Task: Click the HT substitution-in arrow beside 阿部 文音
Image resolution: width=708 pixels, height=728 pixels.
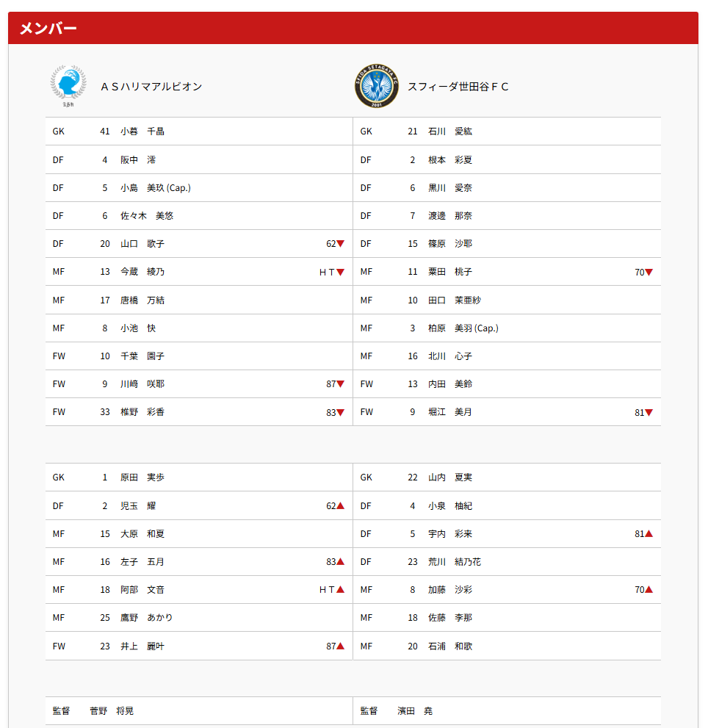Action: pyautogui.click(x=340, y=590)
